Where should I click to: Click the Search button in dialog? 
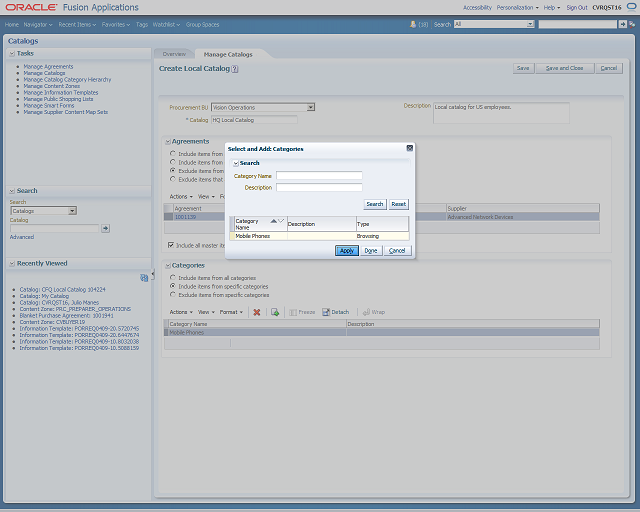pyautogui.click(x=375, y=204)
